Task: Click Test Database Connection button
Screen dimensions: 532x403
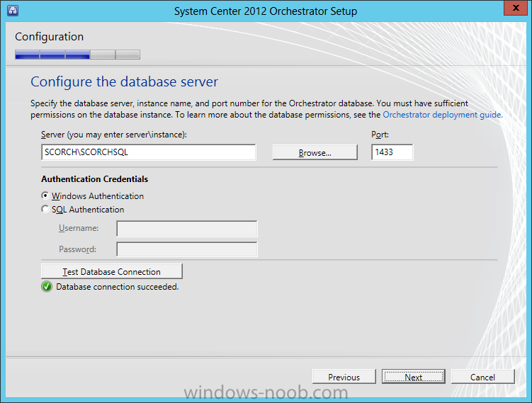Action: tap(112, 271)
